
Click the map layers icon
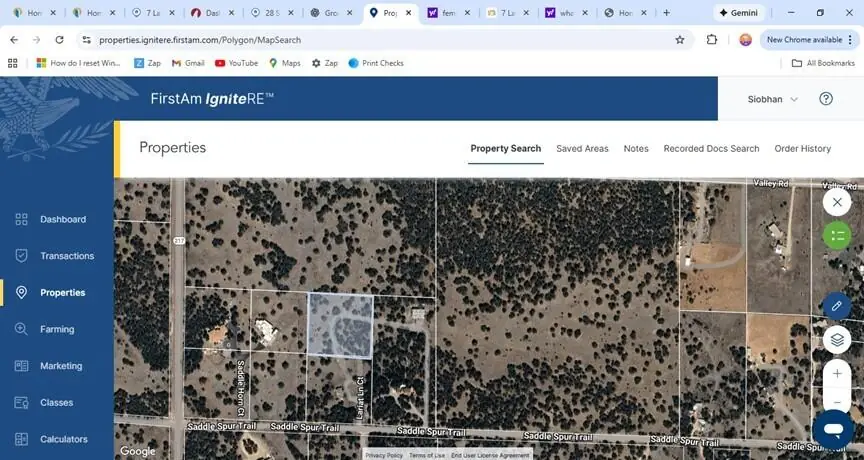pos(837,340)
